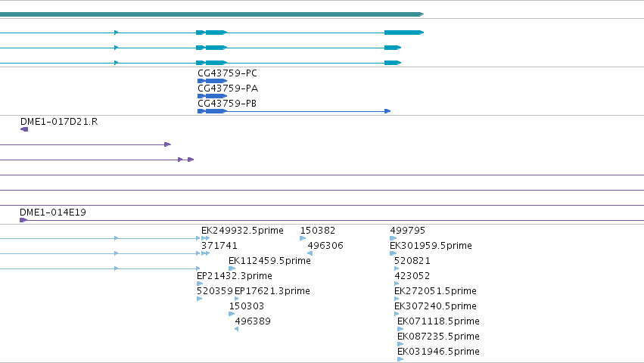The width and height of the screenshot is (644, 363).
Task: Click the arrow glyph under EP21432.3prime
Action: click(x=200, y=284)
